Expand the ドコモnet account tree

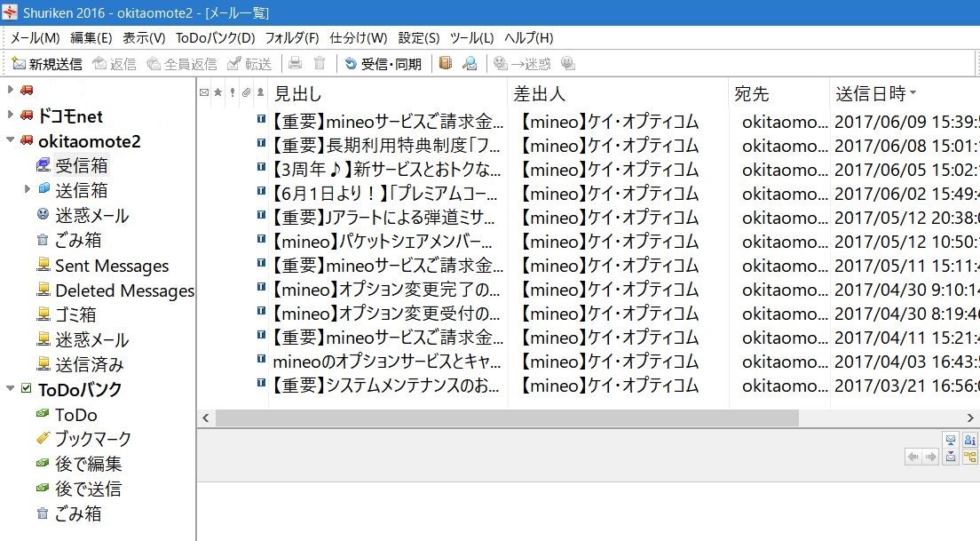10,115
